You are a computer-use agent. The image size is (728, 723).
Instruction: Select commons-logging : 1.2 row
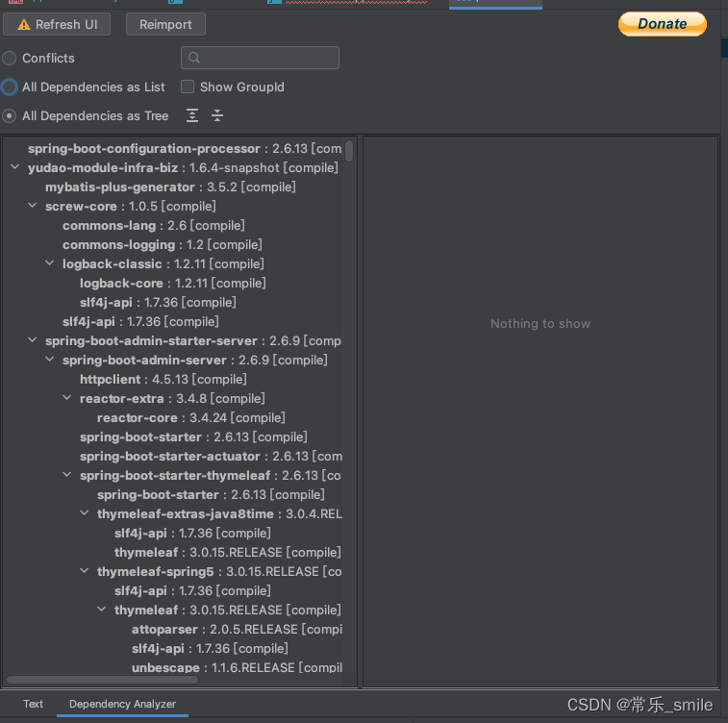coord(163,244)
